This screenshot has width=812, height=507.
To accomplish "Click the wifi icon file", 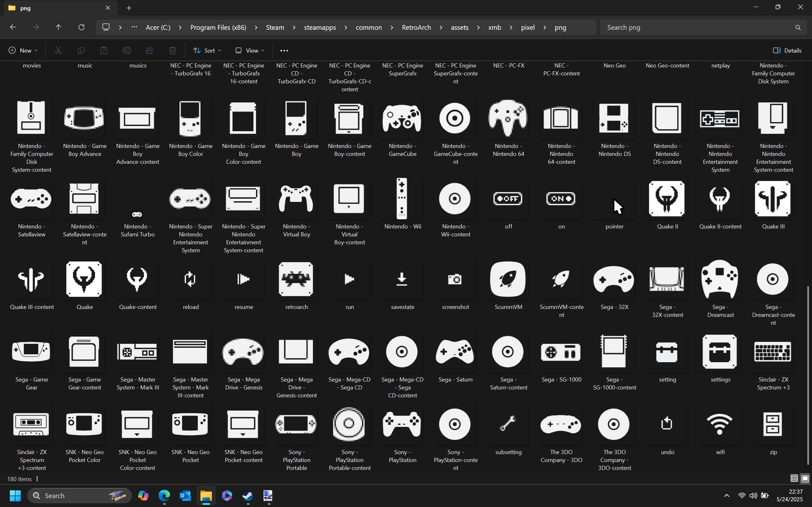I will (x=720, y=424).
